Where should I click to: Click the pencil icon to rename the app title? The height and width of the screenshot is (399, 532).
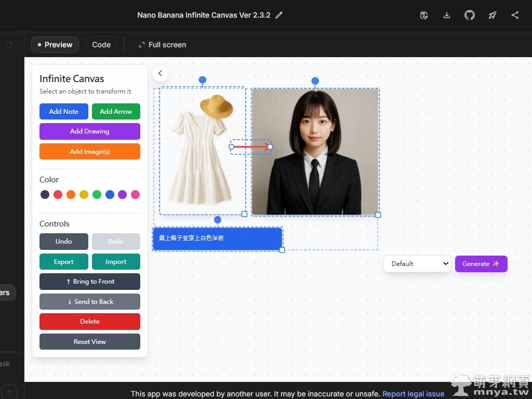click(x=279, y=16)
